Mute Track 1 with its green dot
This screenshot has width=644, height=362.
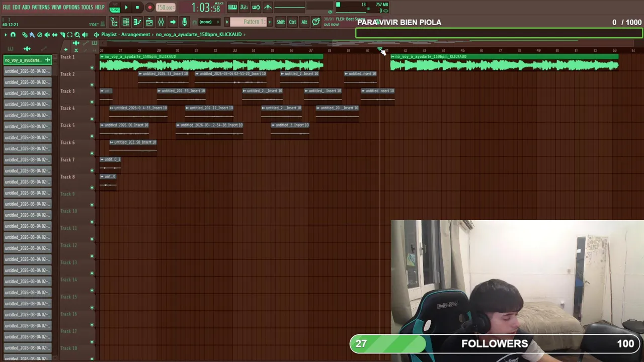[92, 67]
